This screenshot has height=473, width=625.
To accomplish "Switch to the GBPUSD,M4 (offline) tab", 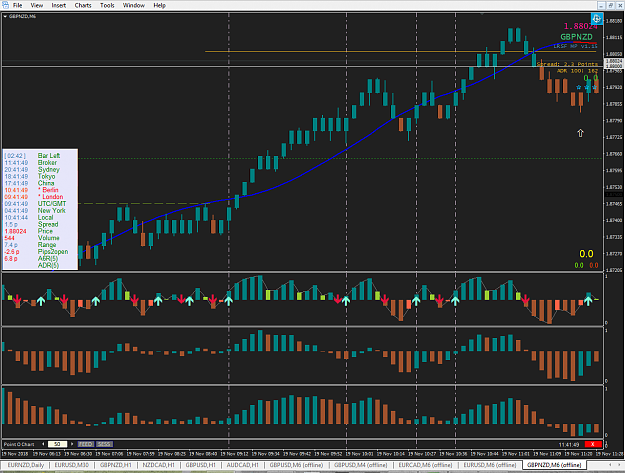I will pos(361,465).
